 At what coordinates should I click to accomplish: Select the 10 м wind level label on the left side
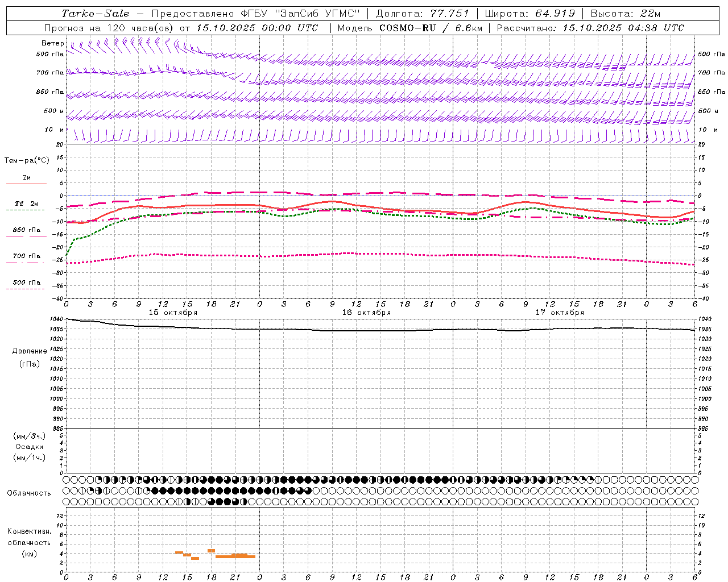pos(54,130)
